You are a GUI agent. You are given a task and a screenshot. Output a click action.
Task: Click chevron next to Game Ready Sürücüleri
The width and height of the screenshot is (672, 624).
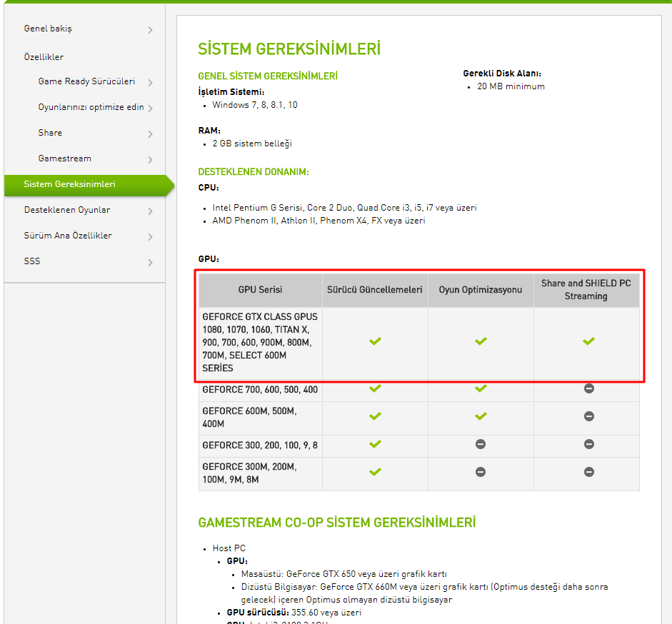[150, 82]
